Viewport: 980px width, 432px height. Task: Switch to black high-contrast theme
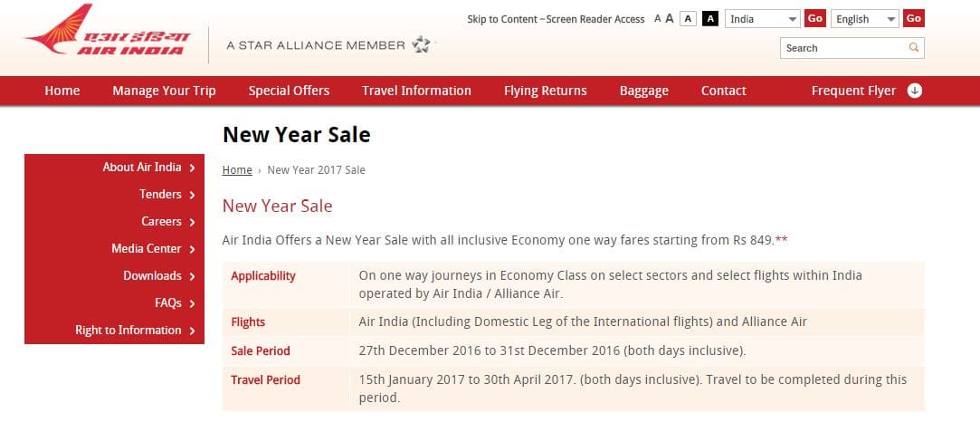click(x=710, y=19)
